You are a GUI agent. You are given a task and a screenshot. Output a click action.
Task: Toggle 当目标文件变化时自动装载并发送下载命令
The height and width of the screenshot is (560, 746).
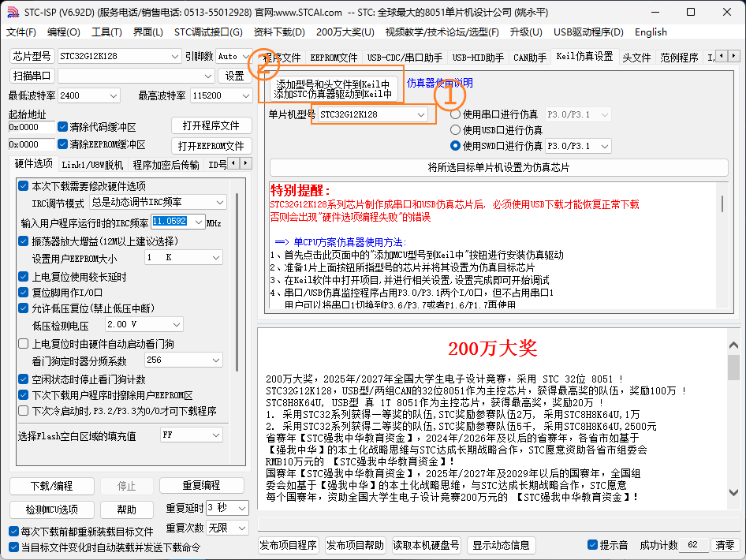point(13,547)
